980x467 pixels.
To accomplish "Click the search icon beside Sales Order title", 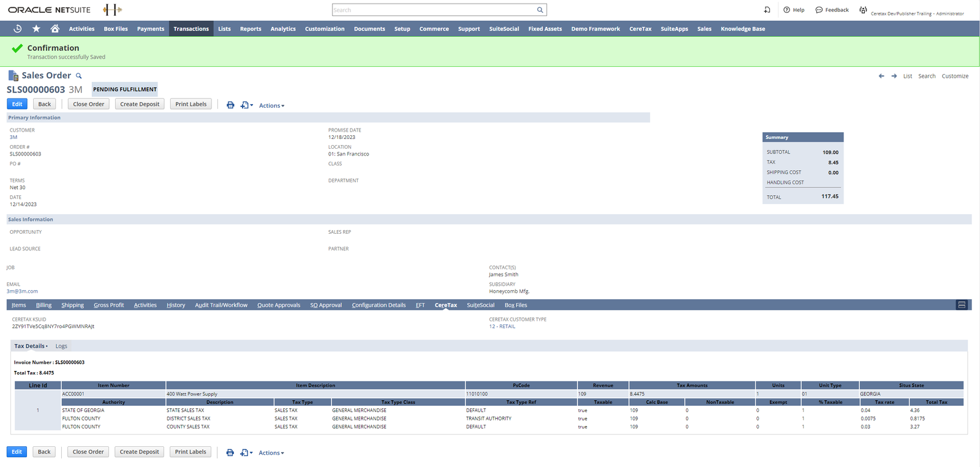I will tap(78, 76).
